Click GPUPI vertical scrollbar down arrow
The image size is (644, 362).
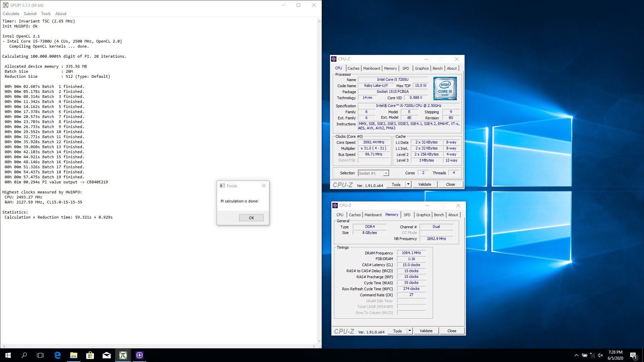click(319, 341)
